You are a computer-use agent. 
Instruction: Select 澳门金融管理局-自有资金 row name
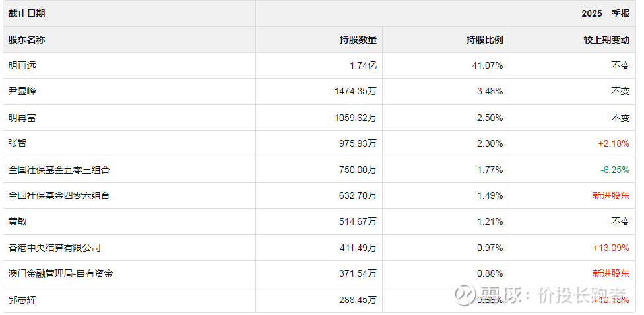coord(61,273)
